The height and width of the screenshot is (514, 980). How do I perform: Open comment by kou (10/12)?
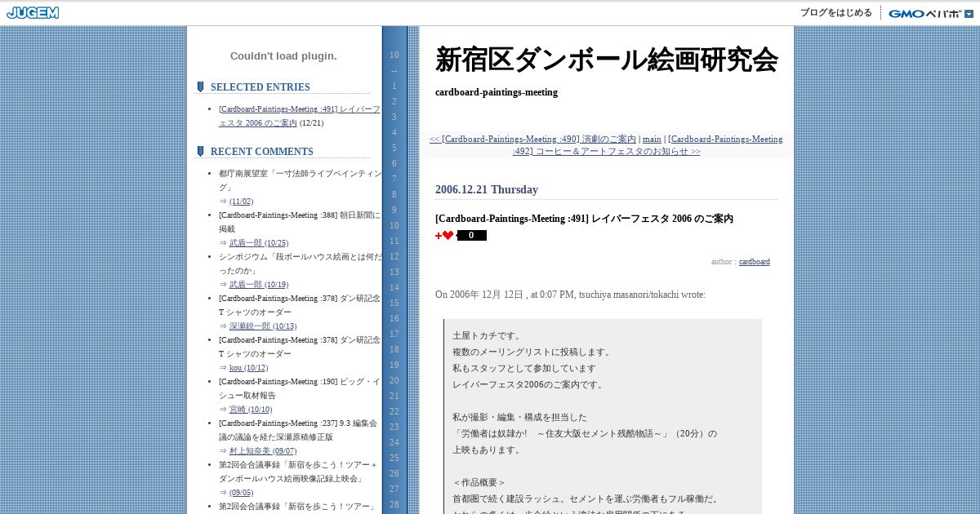click(249, 368)
